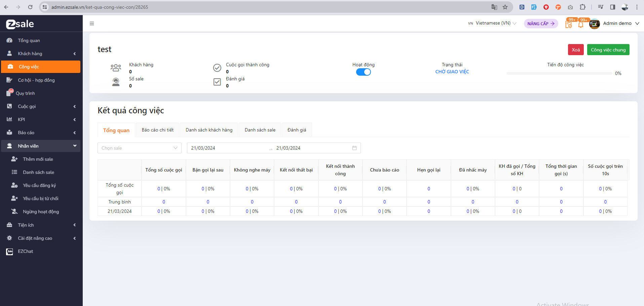This screenshot has width=644, height=306.
Task: Bookmark this page with the star icon
Action: 505,7
